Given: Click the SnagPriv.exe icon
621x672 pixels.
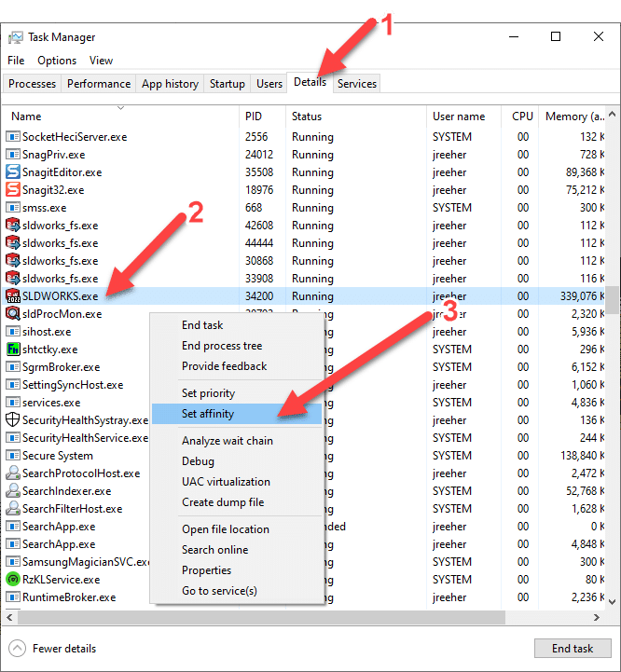Looking at the screenshot, I should tap(13, 155).
